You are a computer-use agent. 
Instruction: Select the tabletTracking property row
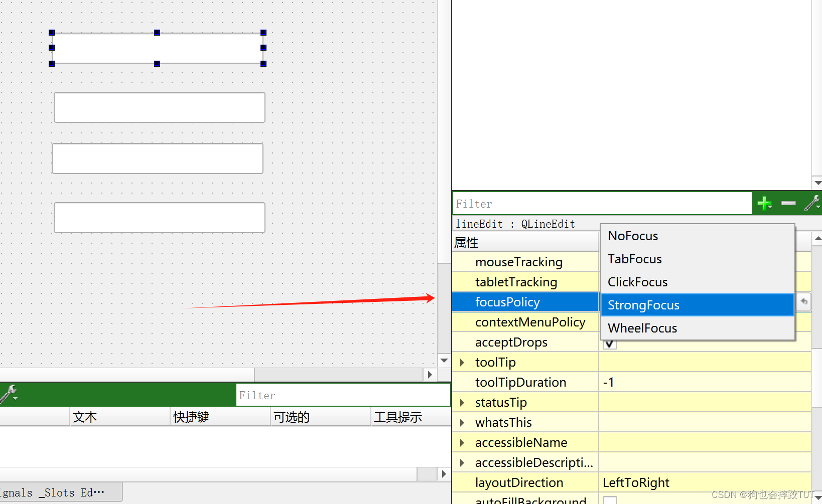coord(525,282)
